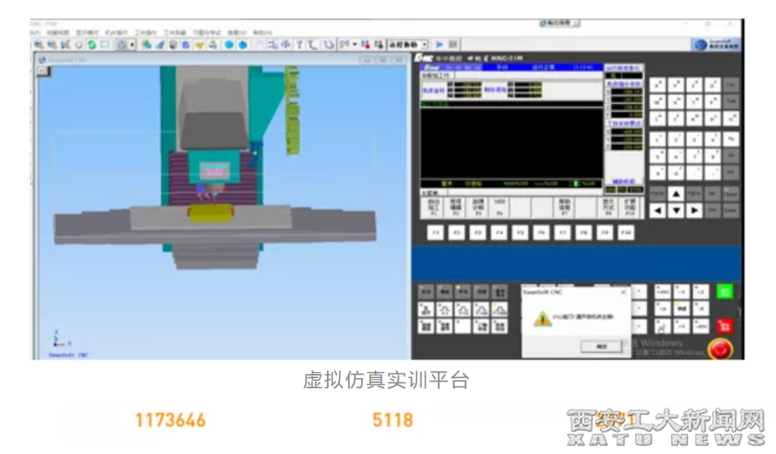Image resolution: width=776 pixels, height=454 pixels.
Task: Close the Swansoft CNC warning dialog
Action: (x=624, y=292)
